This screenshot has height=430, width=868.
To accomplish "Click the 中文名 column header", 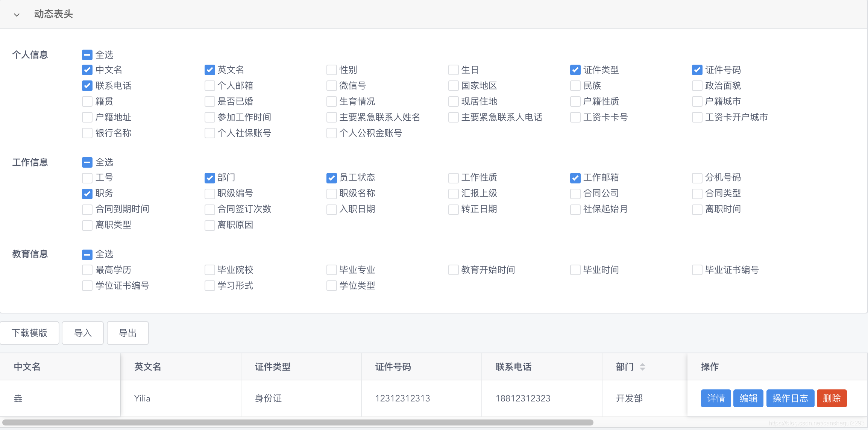I will click(x=27, y=367).
